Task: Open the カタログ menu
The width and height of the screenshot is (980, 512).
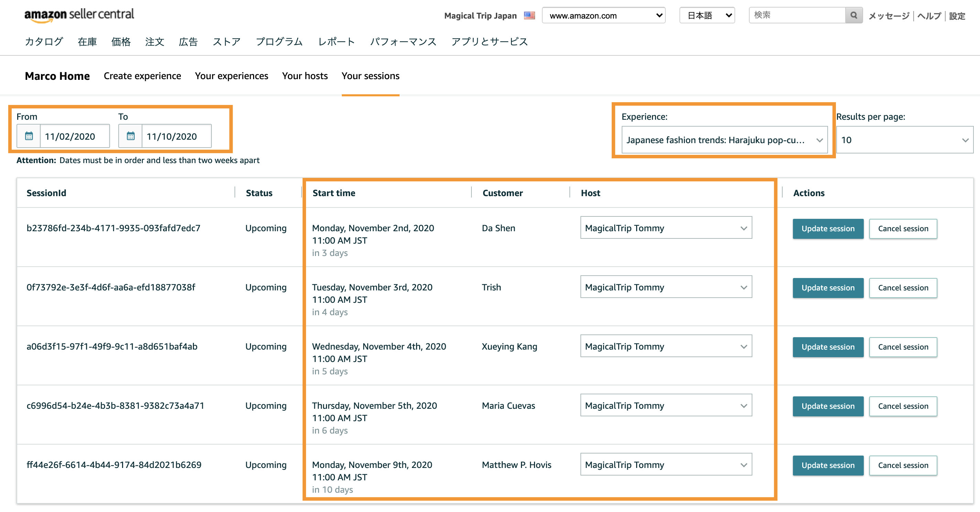Action: (44, 42)
